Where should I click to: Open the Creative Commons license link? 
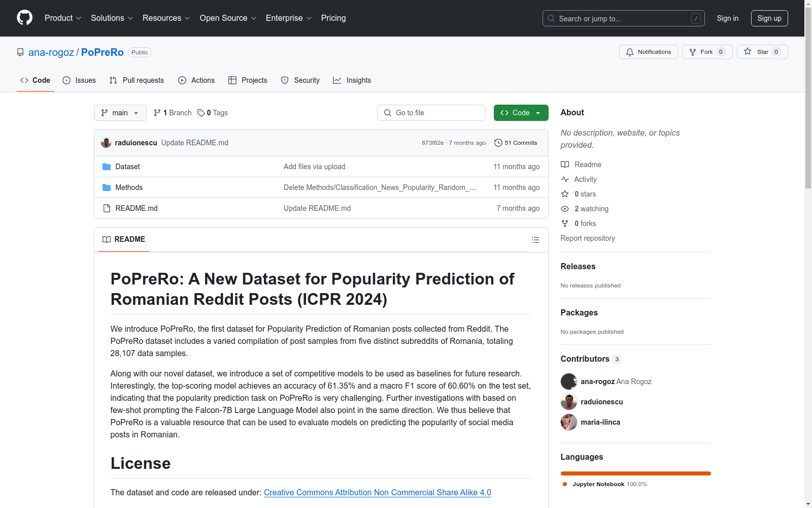point(378,492)
